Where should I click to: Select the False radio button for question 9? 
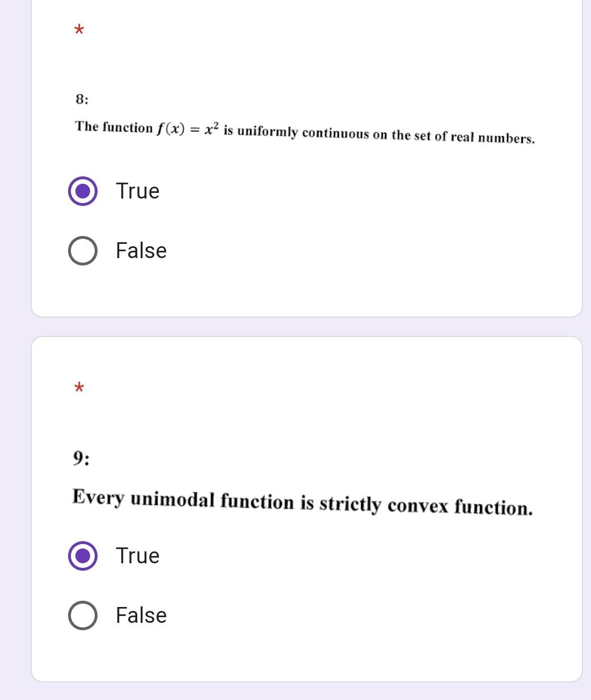click(82, 614)
